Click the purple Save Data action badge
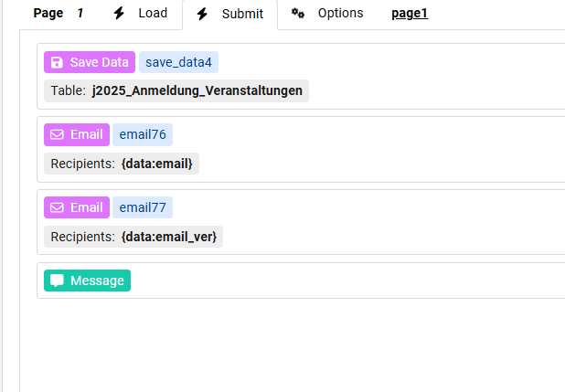The height and width of the screenshot is (392, 565). (90, 62)
